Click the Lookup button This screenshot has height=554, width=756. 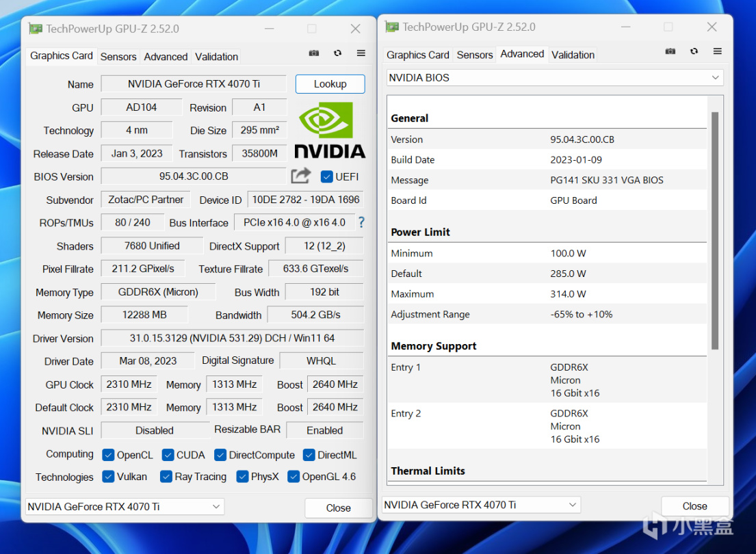[330, 84]
